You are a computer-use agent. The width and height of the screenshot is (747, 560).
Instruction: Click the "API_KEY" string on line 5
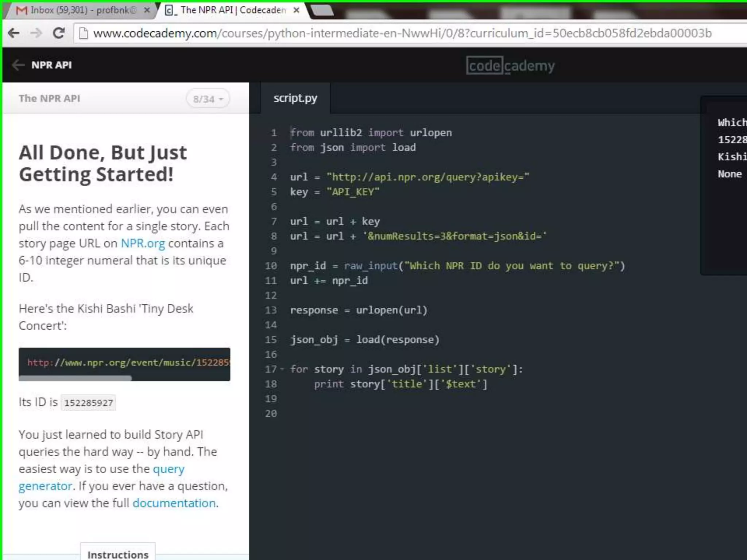click(353, 192)
